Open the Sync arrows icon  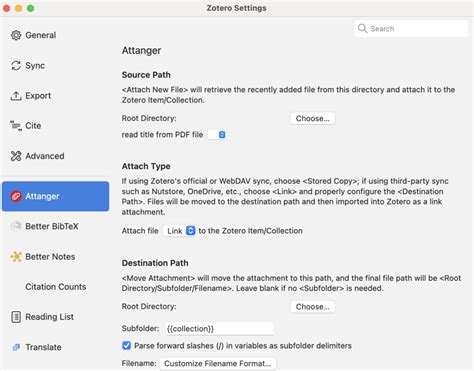click(x=16, y=65)
